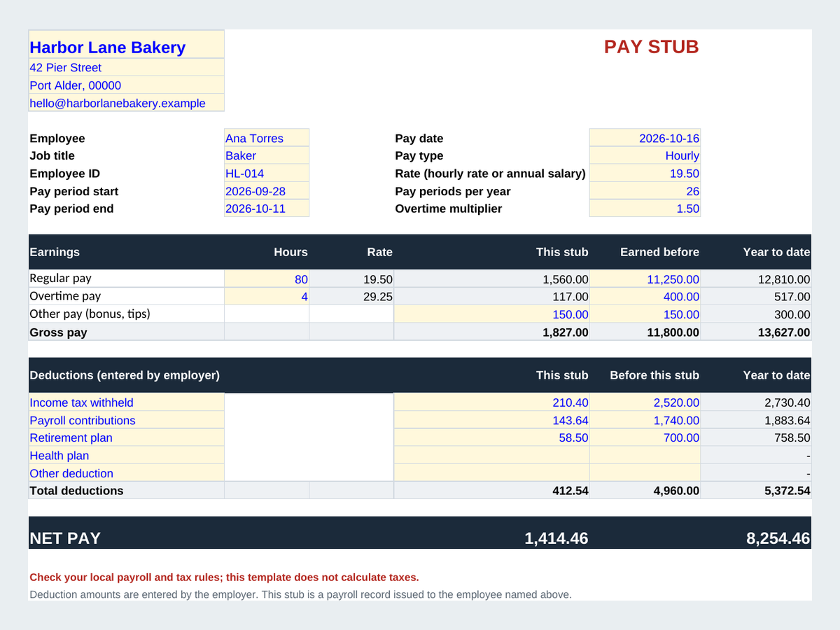
Task: Select the Hourly pay type cell
Action: point(645,155)
